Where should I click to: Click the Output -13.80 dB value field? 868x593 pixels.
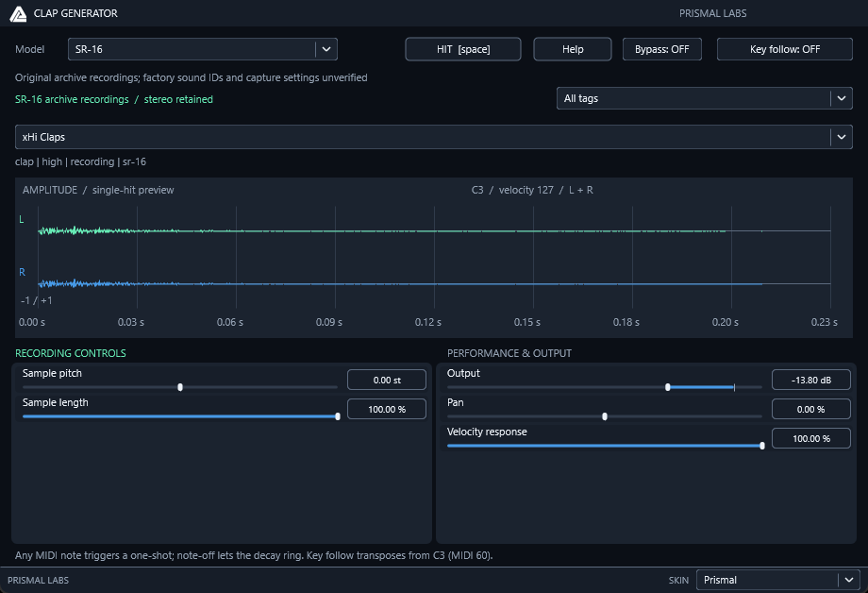pos(811,380)
